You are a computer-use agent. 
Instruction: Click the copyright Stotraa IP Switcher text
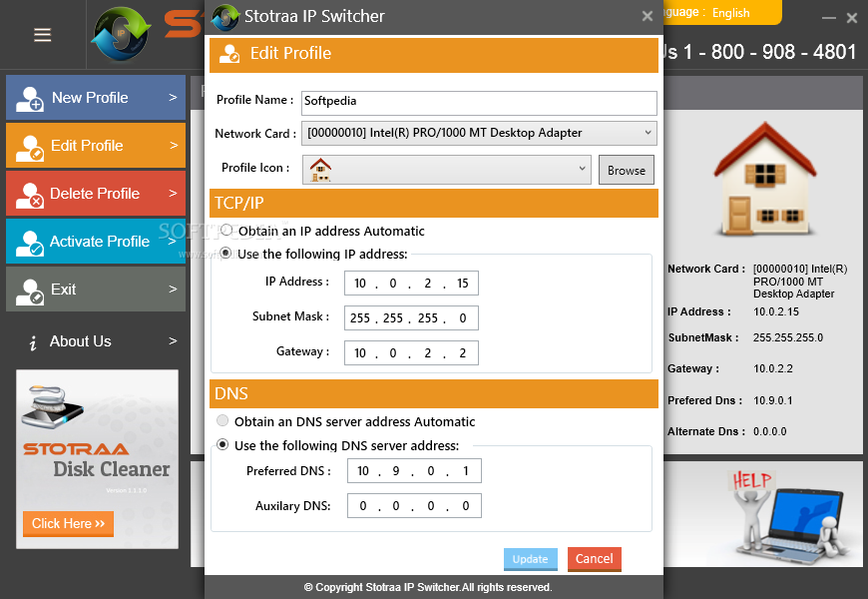point(428,587)
